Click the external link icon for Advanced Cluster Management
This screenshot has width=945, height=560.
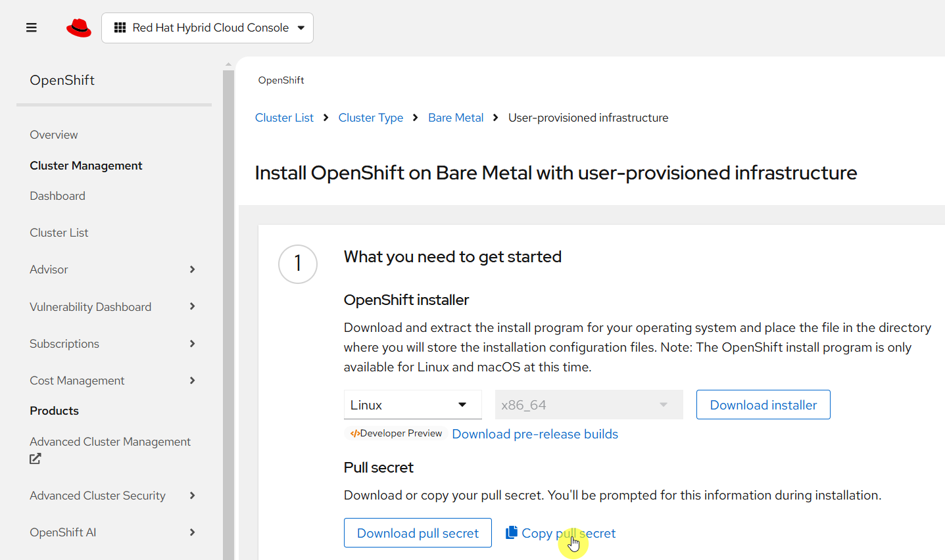pos(35,458)
